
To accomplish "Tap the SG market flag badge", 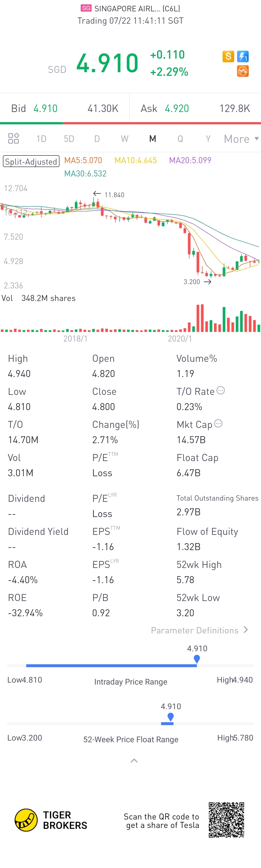I will click(86, 8).
